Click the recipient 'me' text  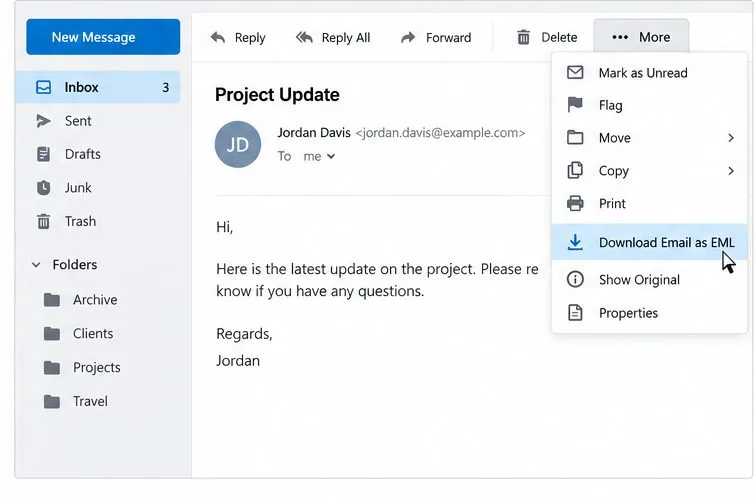point(312,157)
